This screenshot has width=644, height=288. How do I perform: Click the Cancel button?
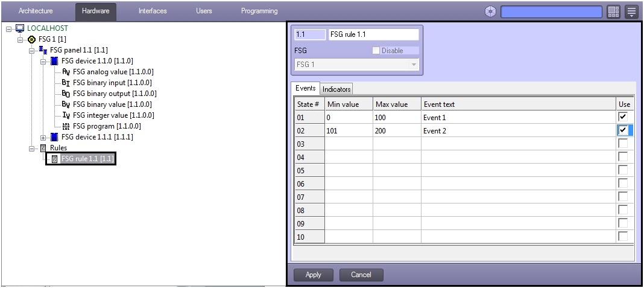361,275
